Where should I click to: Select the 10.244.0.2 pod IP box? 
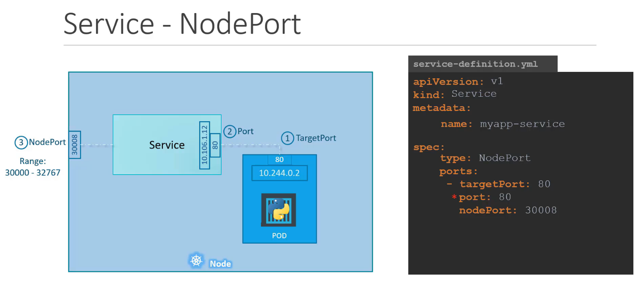(279, 173)
